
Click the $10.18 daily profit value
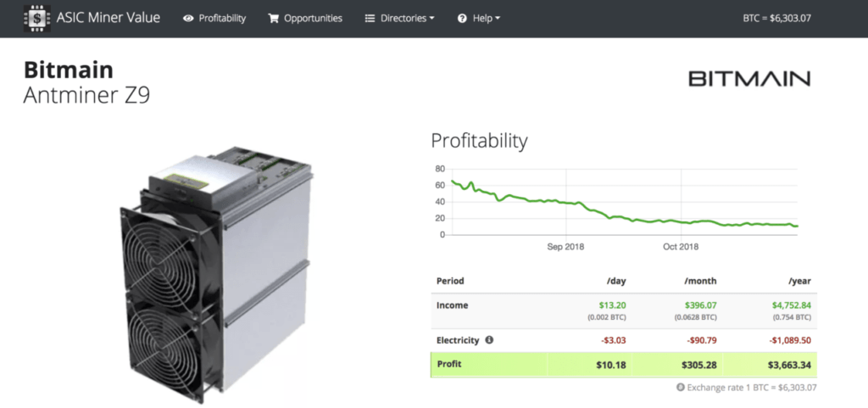[612, 366]
